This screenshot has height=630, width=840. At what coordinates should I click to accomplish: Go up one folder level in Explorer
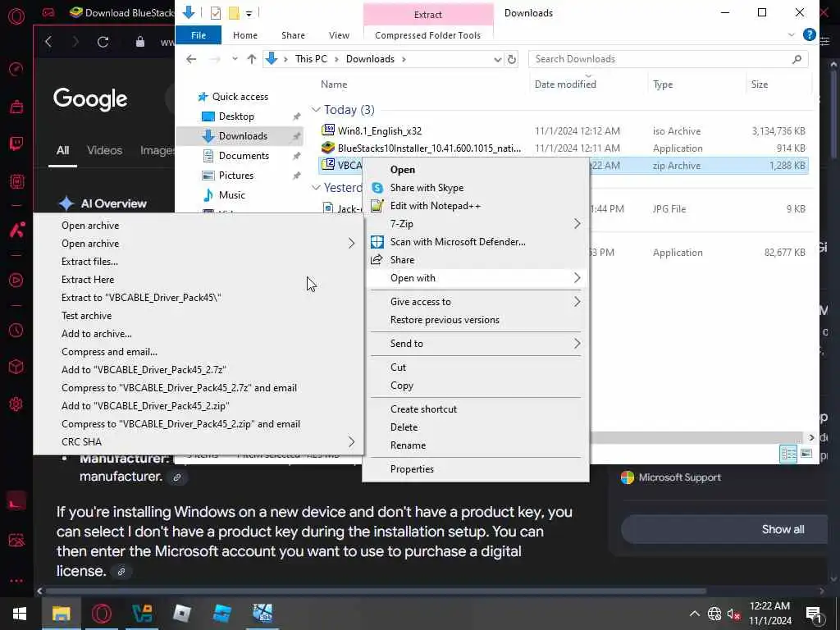[x=251, y=59]
